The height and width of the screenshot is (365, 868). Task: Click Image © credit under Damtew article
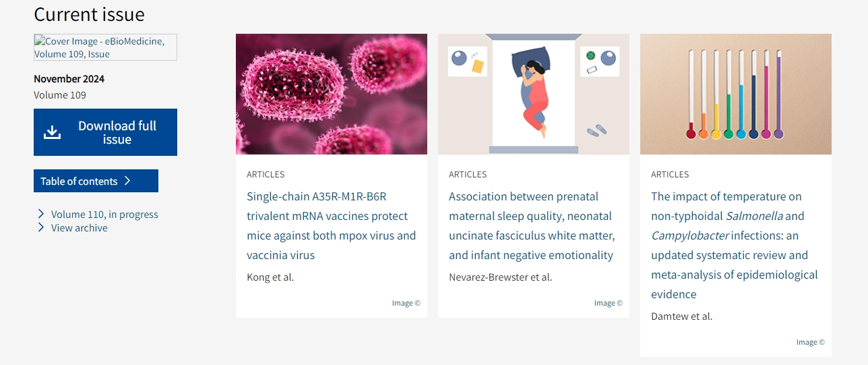810,342
